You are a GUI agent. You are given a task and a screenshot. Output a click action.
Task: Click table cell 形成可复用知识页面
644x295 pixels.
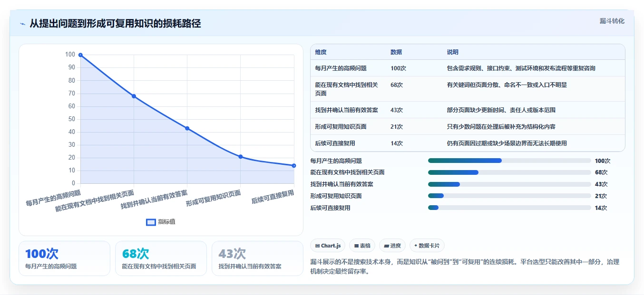(x=341, y=127)
